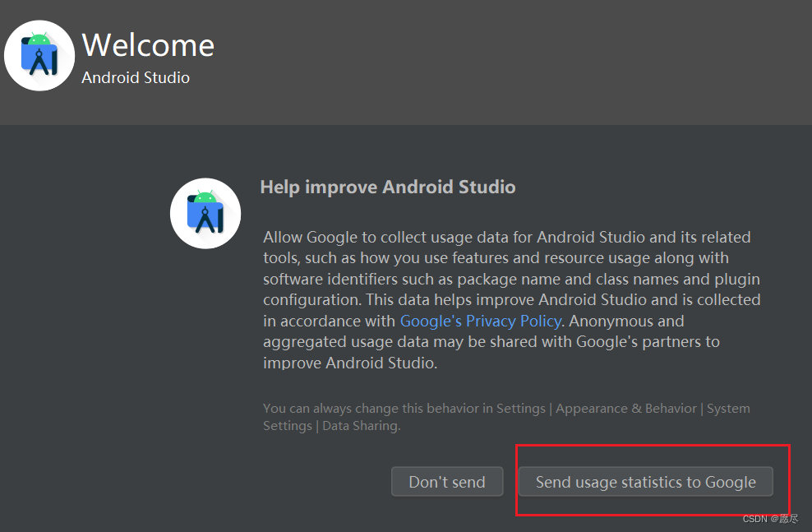The image size is (812, 532).
Task: Click the Welcome title text
Action: coord(148,46)
